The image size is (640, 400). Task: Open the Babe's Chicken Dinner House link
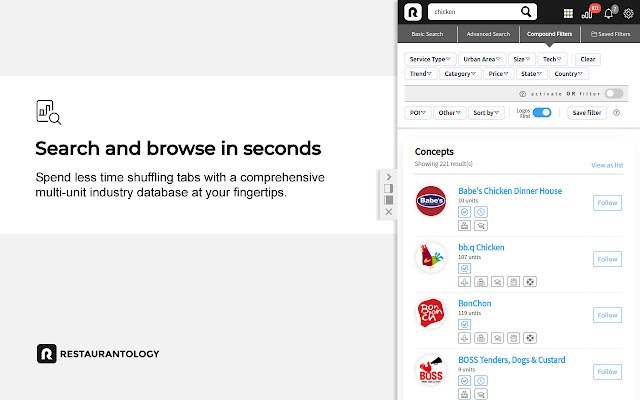click(510, 191)
